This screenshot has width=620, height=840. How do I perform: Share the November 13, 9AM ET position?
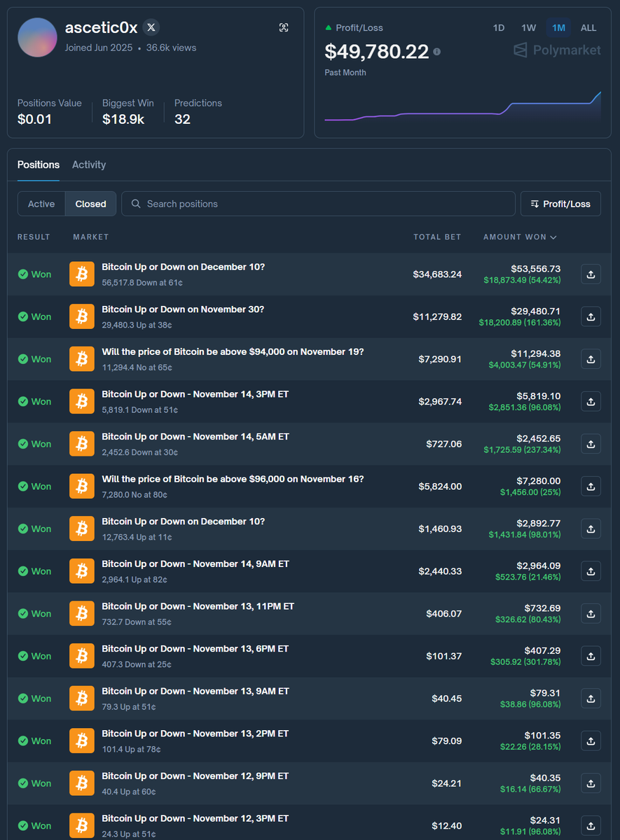[591, 699]
